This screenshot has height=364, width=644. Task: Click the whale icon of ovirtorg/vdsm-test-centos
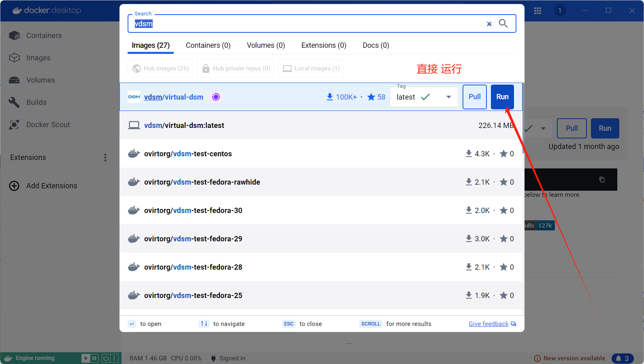coord(134,153)
